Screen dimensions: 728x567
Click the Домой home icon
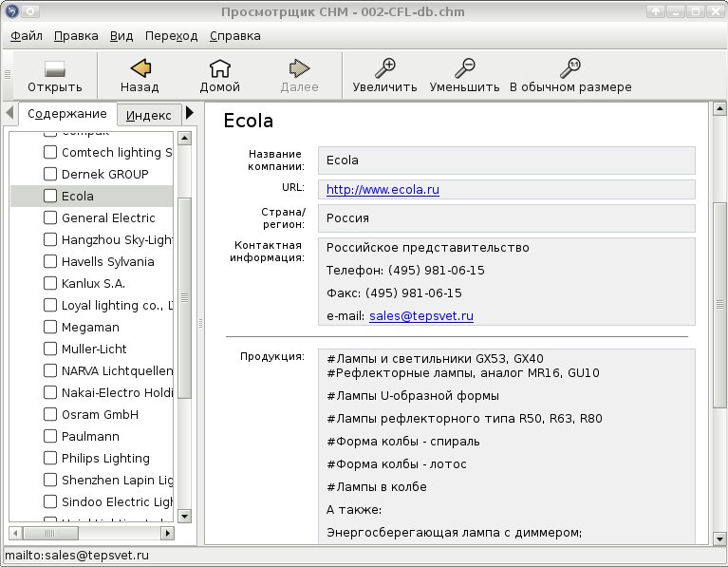click(219, 68)
